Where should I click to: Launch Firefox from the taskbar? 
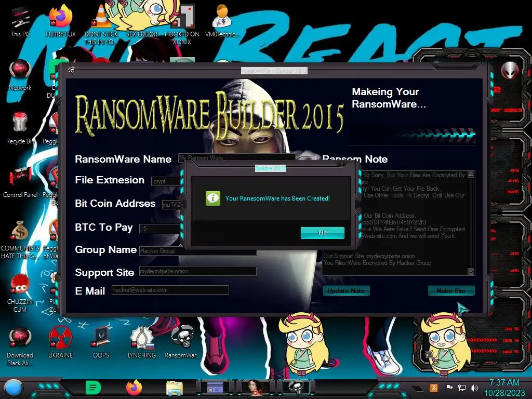tap(134, 388)
